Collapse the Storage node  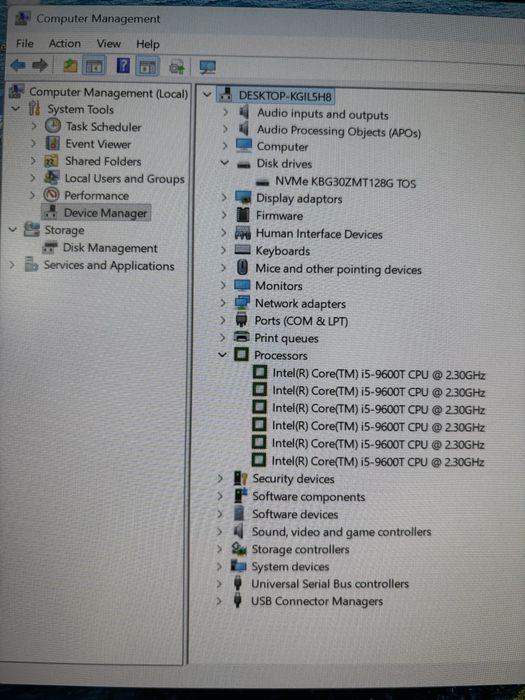[x=13, y=229]
